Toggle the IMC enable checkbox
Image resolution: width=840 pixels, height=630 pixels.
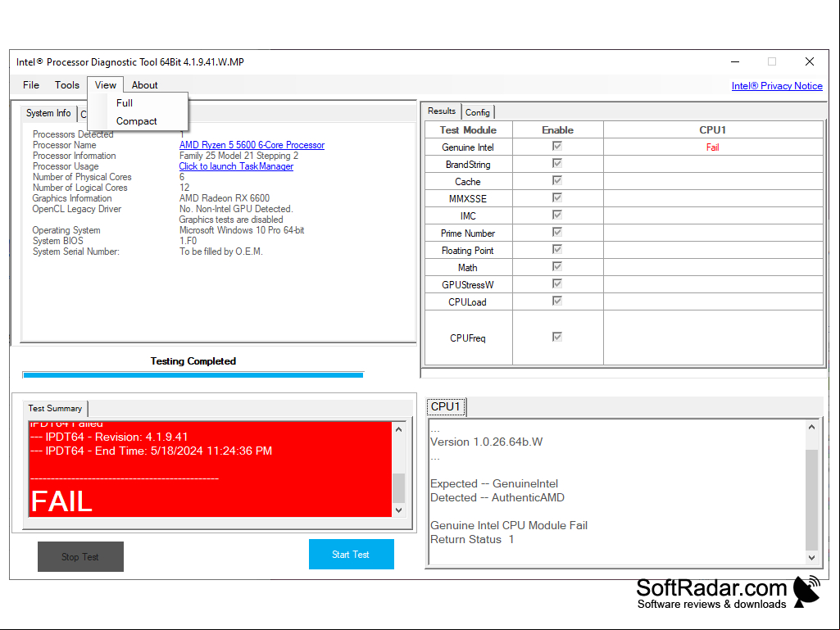coord(557,215)
